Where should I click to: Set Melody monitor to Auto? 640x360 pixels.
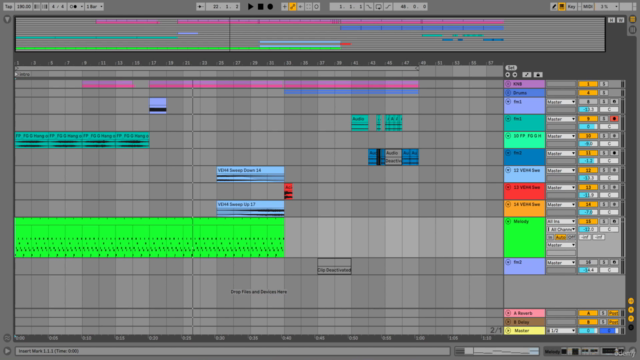pyautogui.click(x=560, y=237)
